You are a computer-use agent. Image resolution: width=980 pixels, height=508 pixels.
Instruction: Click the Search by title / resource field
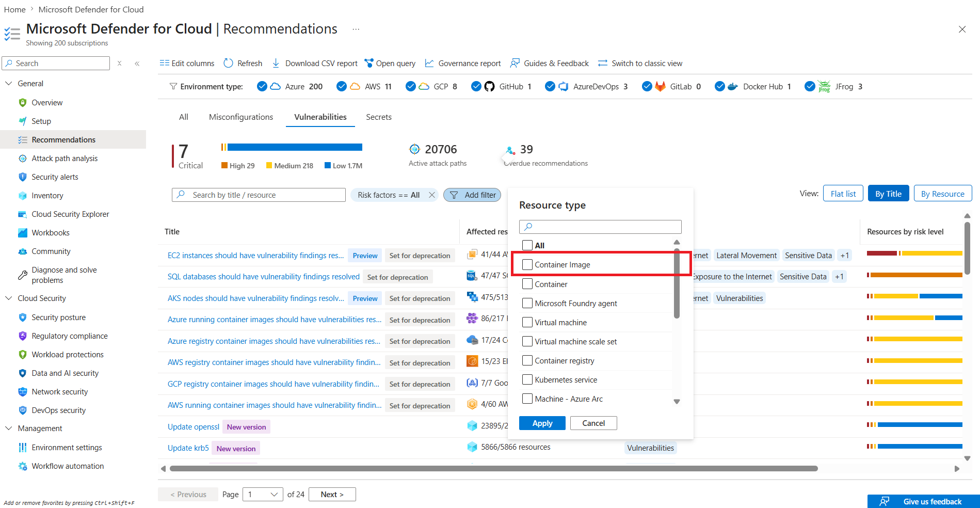point(259,195)
